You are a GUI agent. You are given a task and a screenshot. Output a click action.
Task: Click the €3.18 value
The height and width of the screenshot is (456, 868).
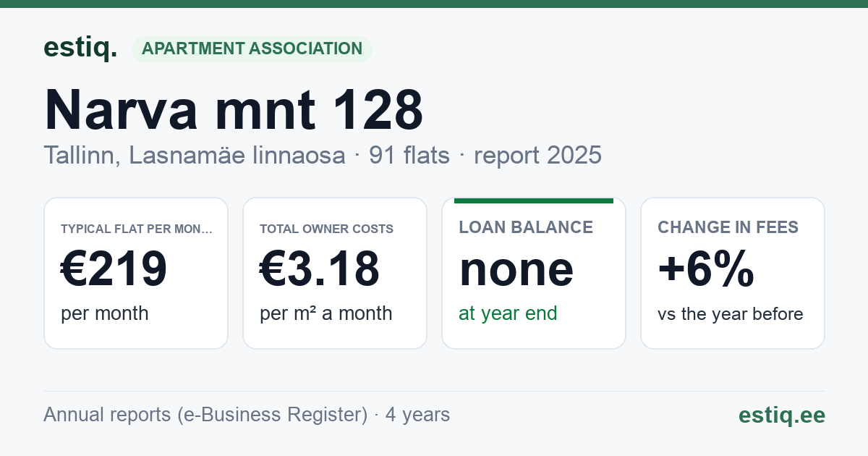point(320,269)
